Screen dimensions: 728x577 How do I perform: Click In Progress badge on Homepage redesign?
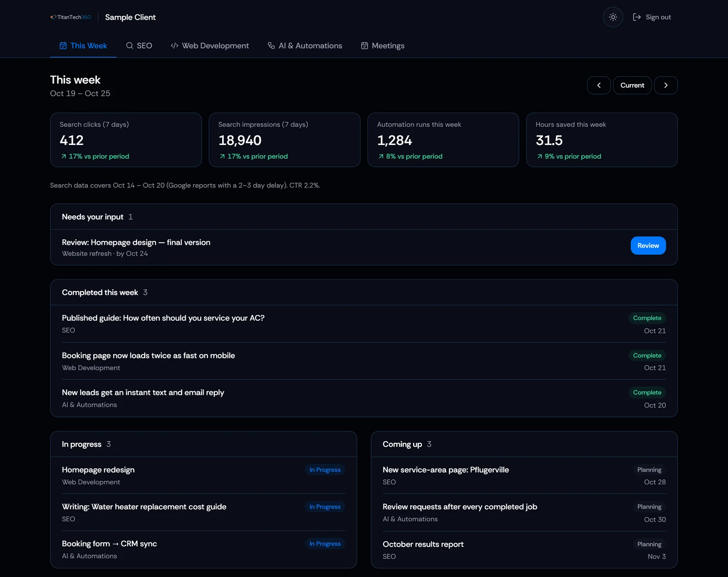click(325, 470)
